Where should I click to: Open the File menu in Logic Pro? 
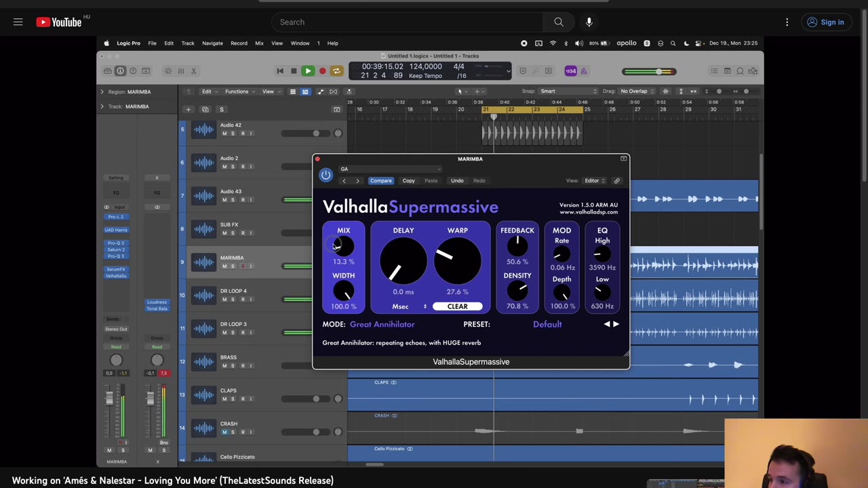click(152, 43)
